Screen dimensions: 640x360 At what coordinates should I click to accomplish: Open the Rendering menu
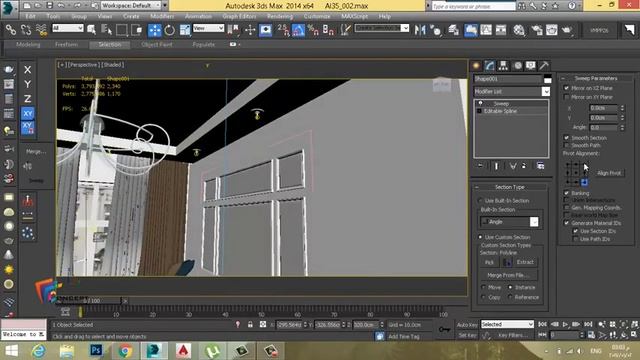(x=280, y=16)
